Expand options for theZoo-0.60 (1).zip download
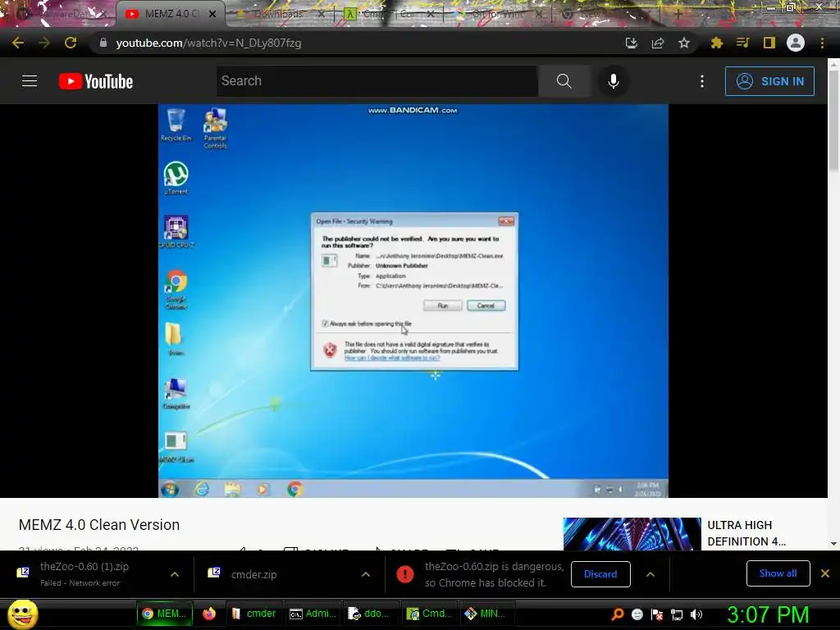Screen dimensions: 840x630 175,574
